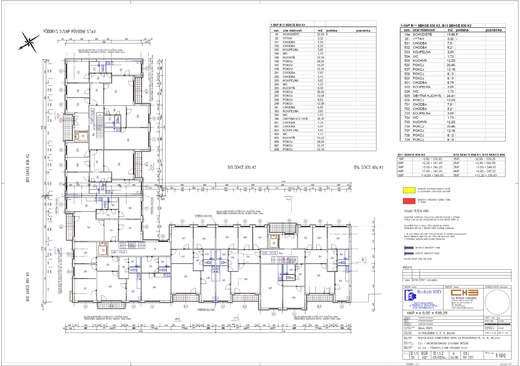Click the lower blue wall-hatch legend symbol

[x=409, y=253]
